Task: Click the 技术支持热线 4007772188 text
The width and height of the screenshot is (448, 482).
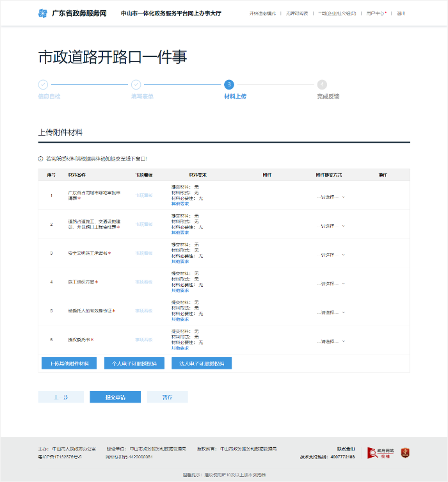Action: coord(328,457)
